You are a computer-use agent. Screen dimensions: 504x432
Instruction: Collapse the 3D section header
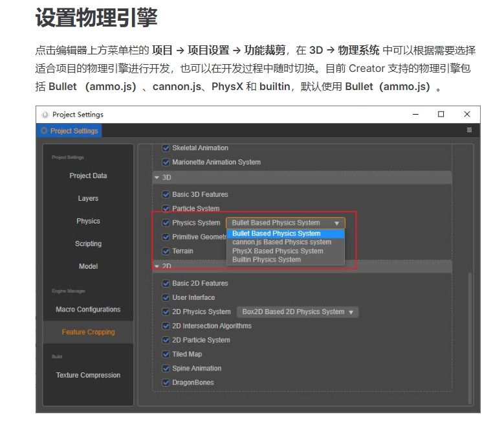point(302,177)
